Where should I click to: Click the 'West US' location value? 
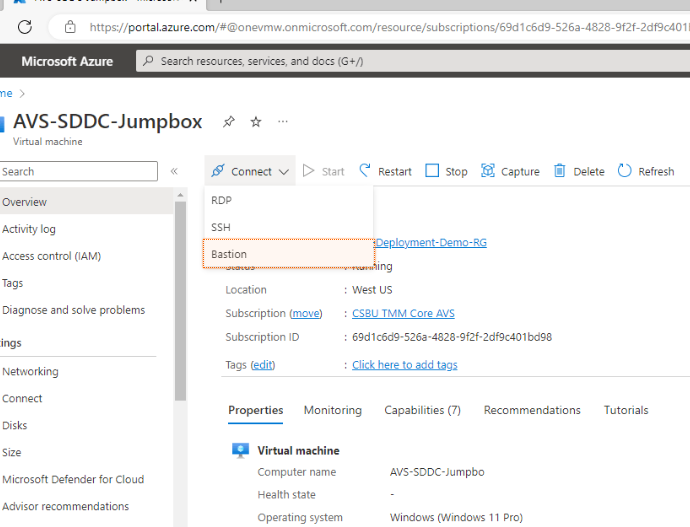[372, 290]
